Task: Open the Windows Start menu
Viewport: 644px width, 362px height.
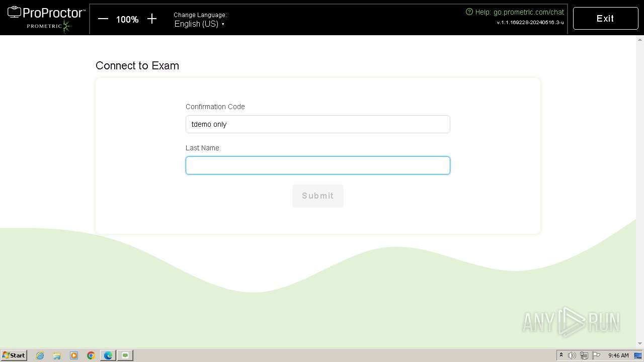Action: tap(14, 355)
